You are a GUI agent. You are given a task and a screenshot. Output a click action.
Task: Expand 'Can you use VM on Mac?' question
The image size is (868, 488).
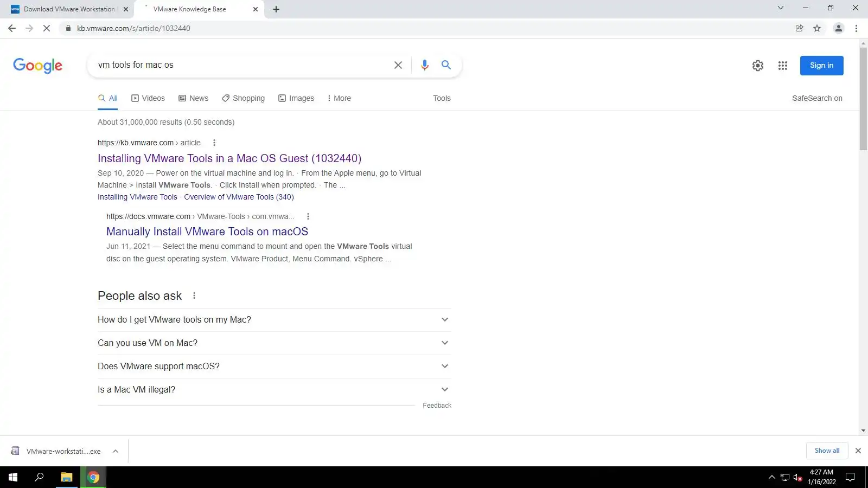(x=274, y=343)
